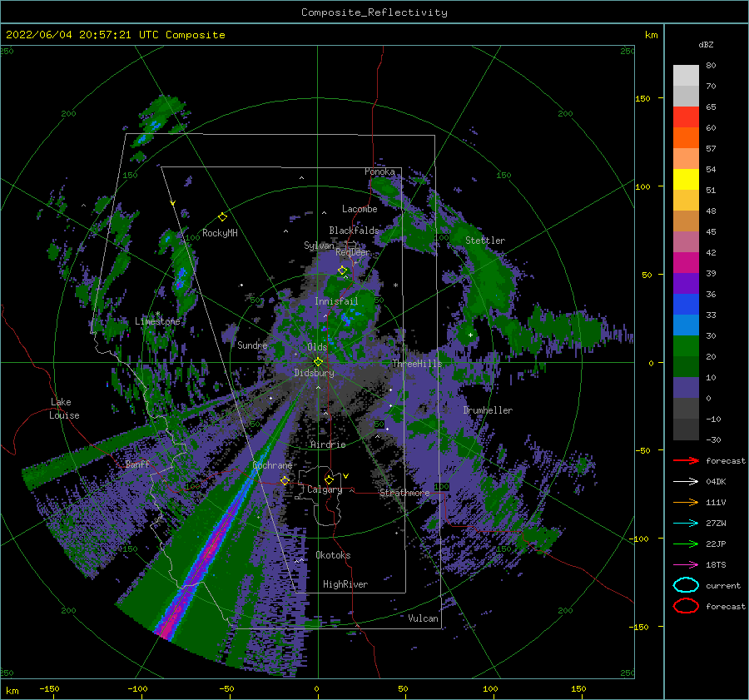Click the Innisfail city label

tap(336, 301)
